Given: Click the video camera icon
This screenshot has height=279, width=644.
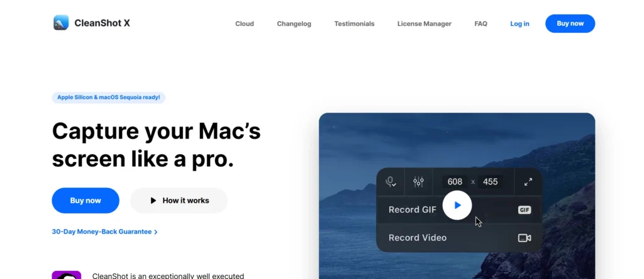Looking at the screenshot, I should (x=525, y=238).
